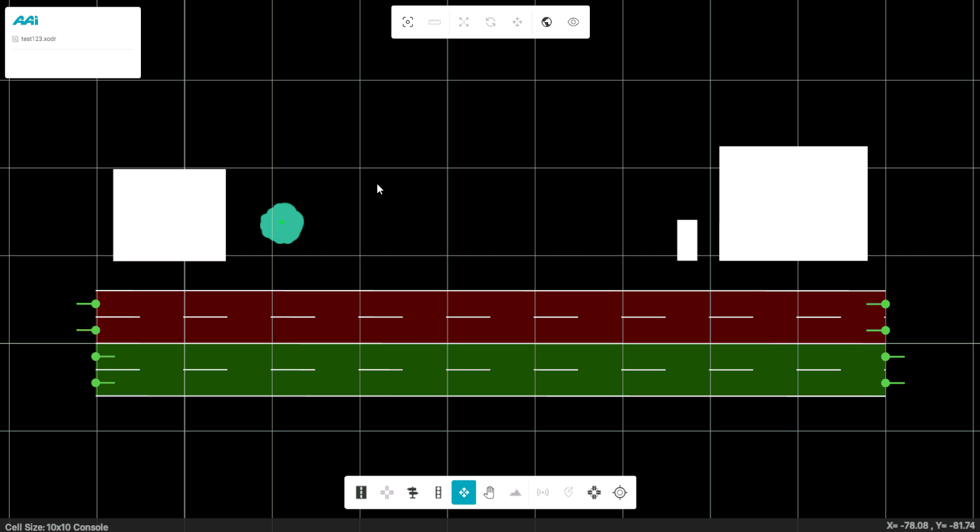Image resolution: width=980 pixels, height=532 pixels.
Task: Toggle visibility with the eye icon
Action: [573, 22]
